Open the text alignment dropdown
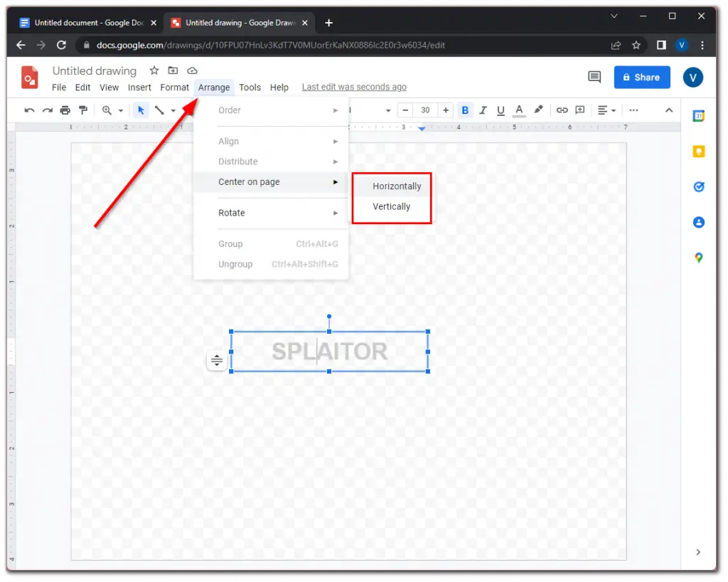 [606, 110]
